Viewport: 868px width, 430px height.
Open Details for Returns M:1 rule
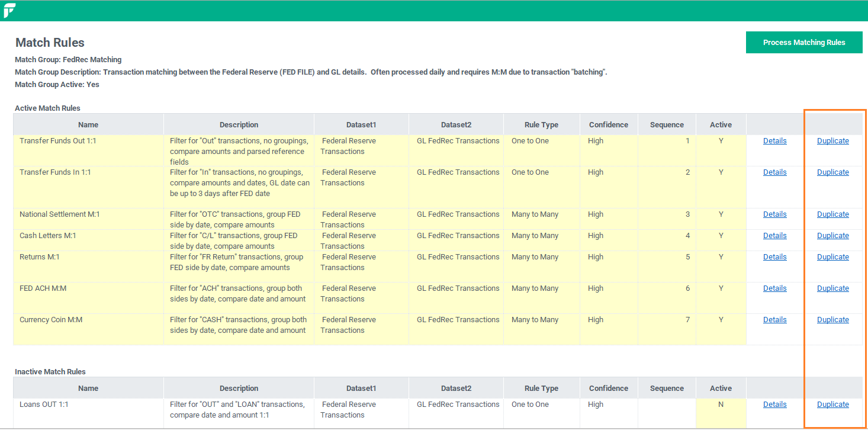click(774, 257)
